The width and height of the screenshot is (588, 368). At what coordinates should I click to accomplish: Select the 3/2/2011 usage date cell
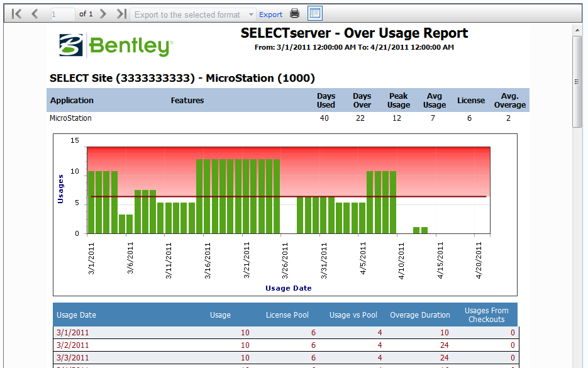coord(72,345)
